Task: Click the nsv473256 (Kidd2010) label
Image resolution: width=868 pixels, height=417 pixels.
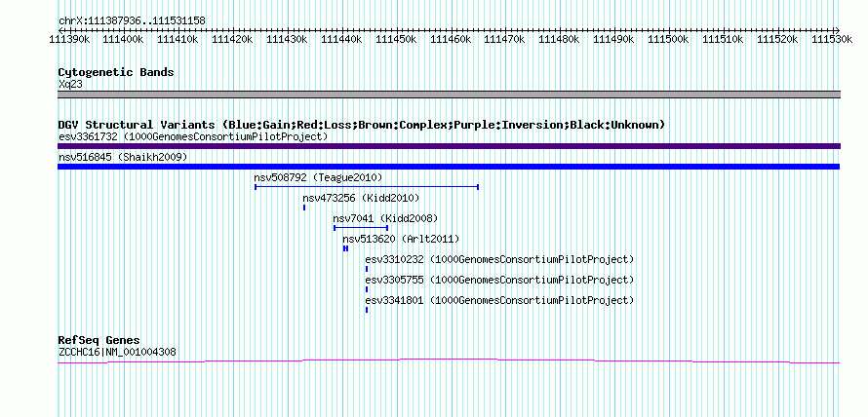Action: click(x=361, y=198)
